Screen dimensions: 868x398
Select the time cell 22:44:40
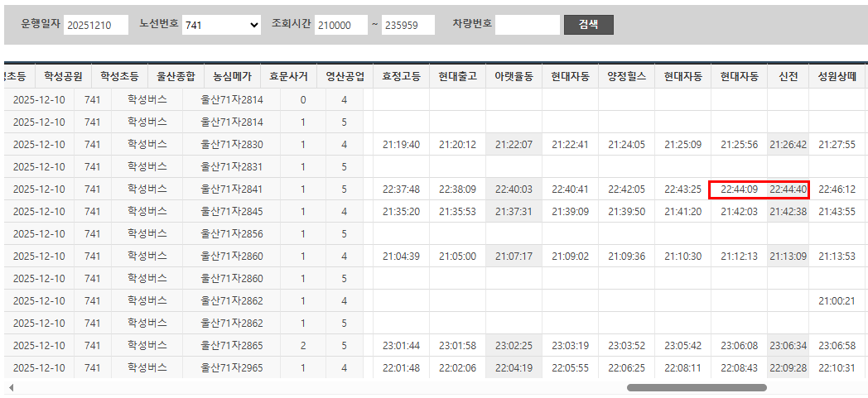pyautogui.click(x=788, y=189)
